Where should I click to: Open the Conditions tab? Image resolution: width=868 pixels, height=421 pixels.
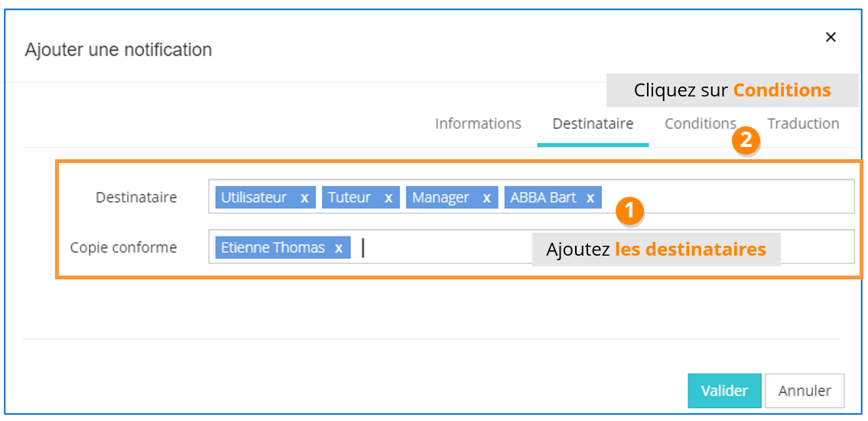(x=699, y=123)
